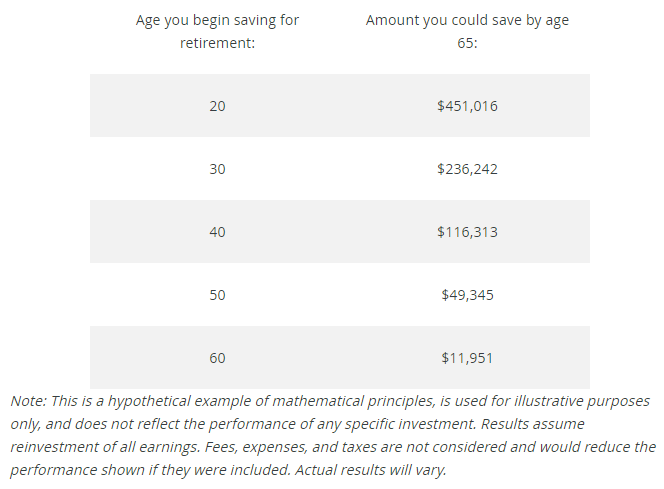
Task: Click 'illustrative purposes' in the note
Action: [x=581, y=401]
